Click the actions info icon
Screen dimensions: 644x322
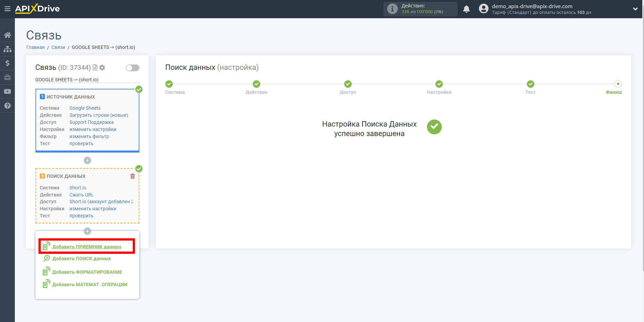point(392,9)
